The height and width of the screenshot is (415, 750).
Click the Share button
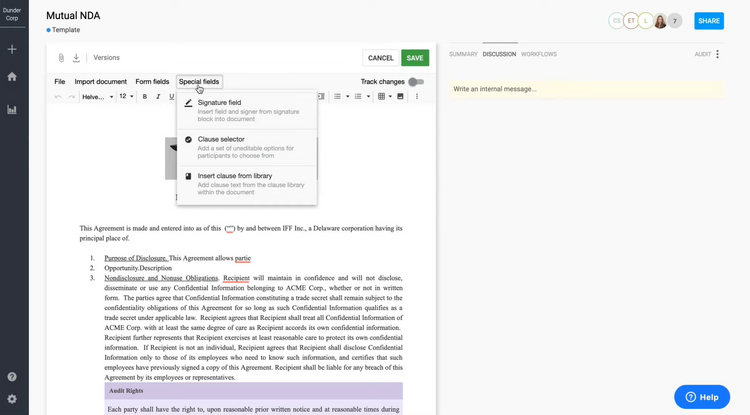click(x=709, y=21)
